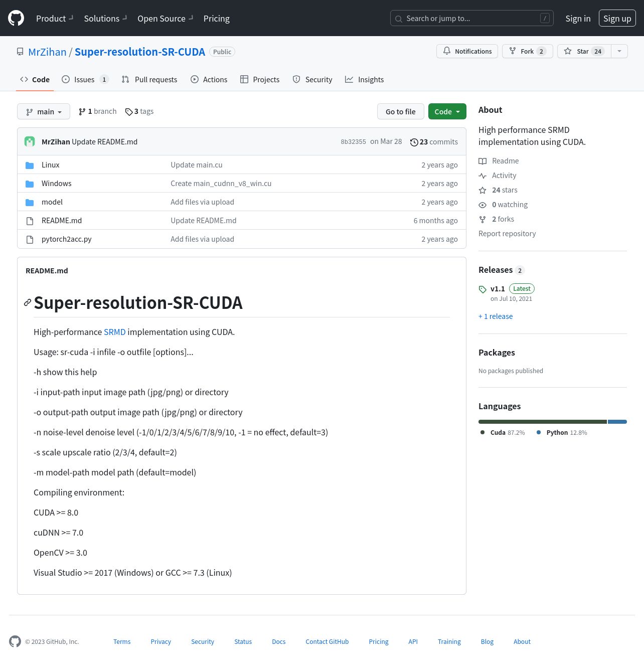Open the Projects tab
644x672 pixels.
260,79
